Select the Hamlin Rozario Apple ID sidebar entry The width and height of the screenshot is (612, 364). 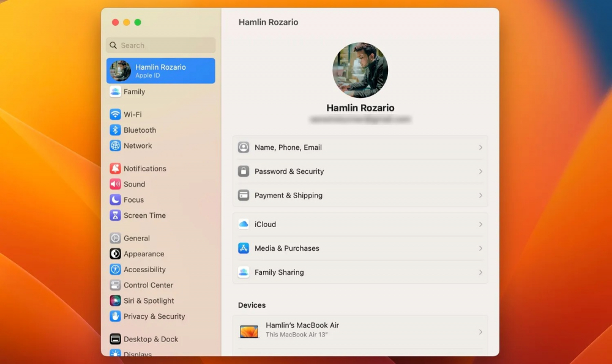[160, 70]
